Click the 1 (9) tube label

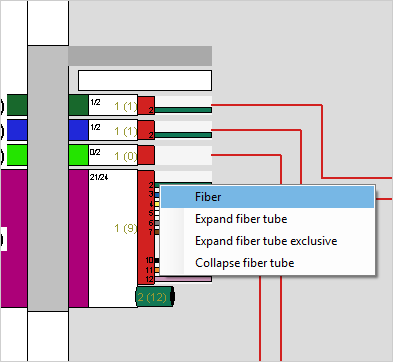pos(126,228)
